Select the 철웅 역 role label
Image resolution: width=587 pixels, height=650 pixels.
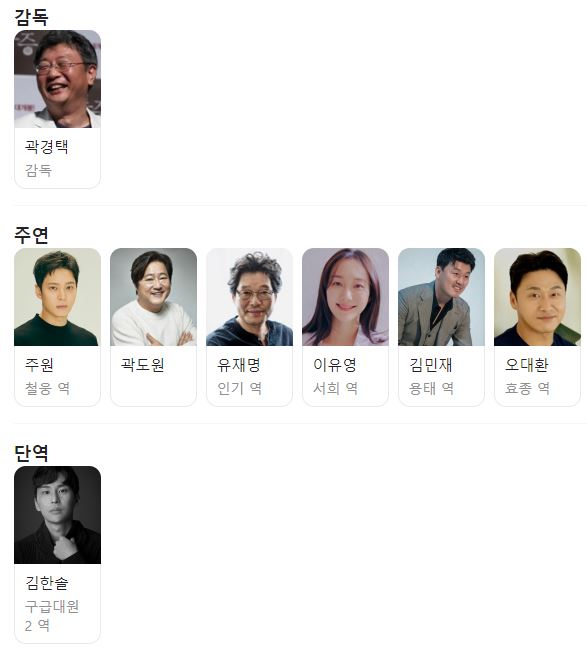pos(47,388)
